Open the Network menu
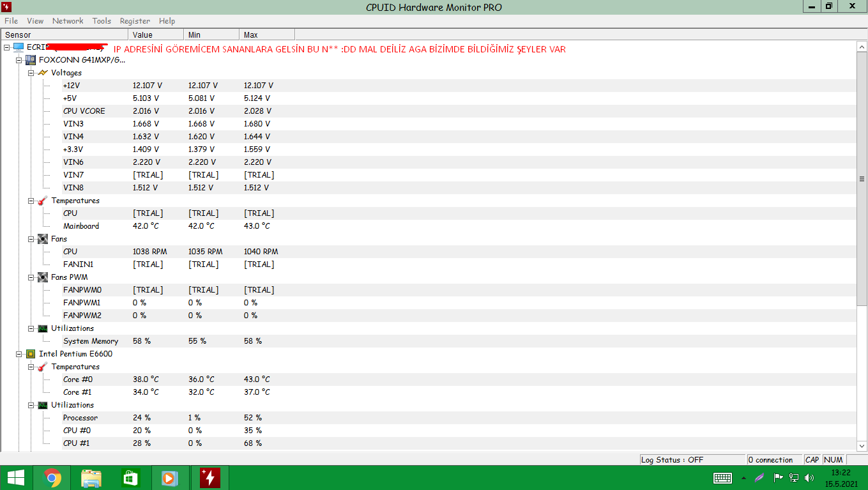 68,21
